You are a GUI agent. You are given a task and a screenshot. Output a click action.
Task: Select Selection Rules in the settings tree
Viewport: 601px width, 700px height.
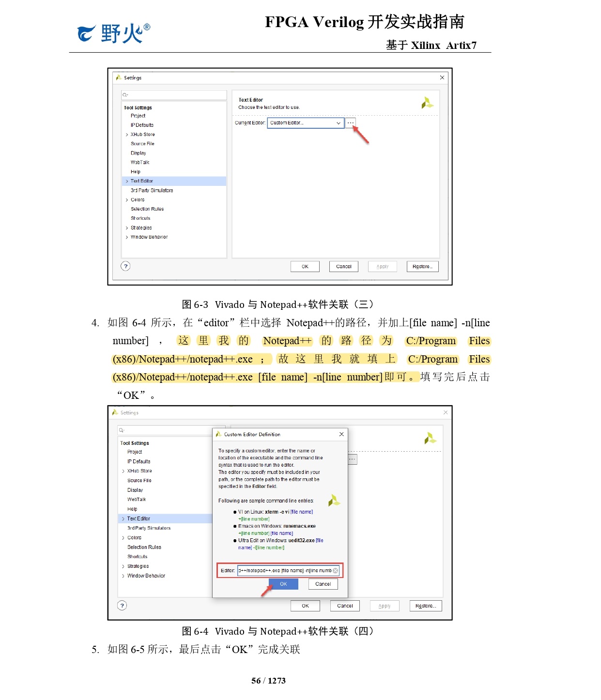146,209
